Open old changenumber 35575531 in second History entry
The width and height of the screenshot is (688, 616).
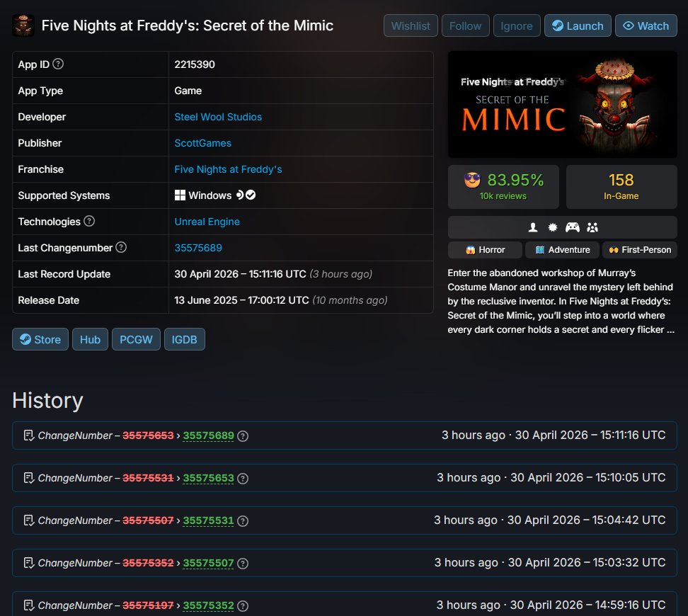pos(149,478)
